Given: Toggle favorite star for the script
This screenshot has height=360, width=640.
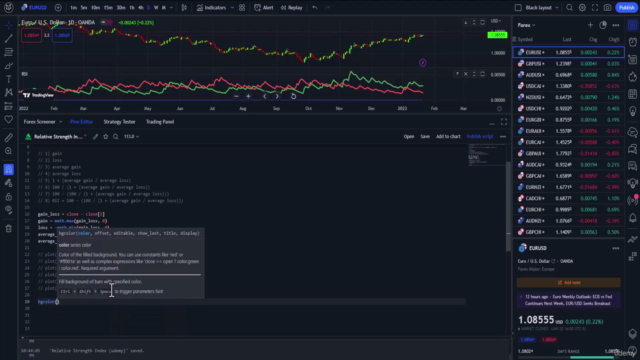Looking at the screenshot, I should [106, 137].
